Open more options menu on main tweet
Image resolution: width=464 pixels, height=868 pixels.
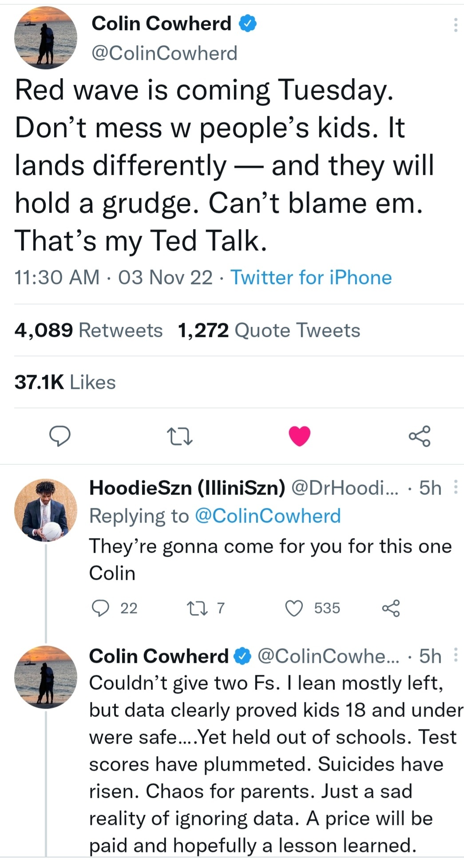point(456,25)
